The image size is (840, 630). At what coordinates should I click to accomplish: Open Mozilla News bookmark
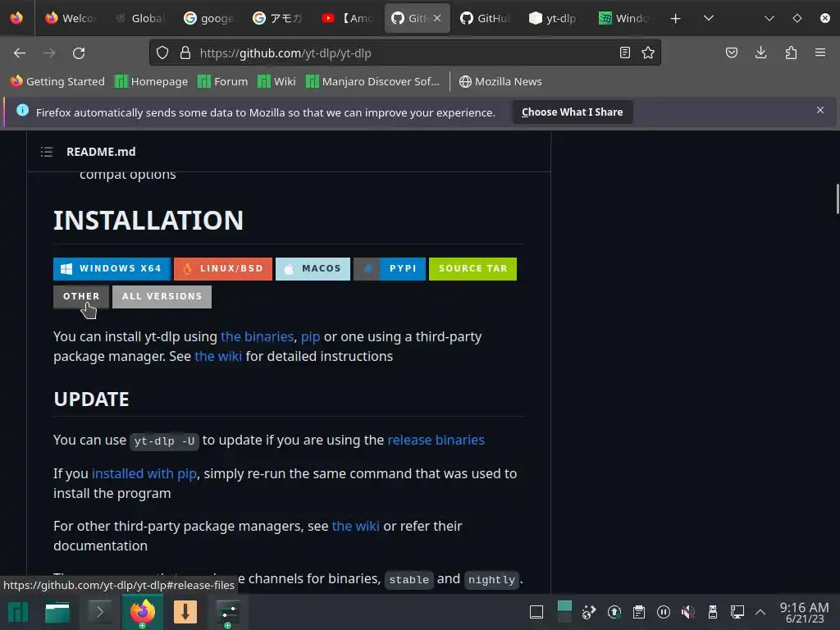coord(501,81)
